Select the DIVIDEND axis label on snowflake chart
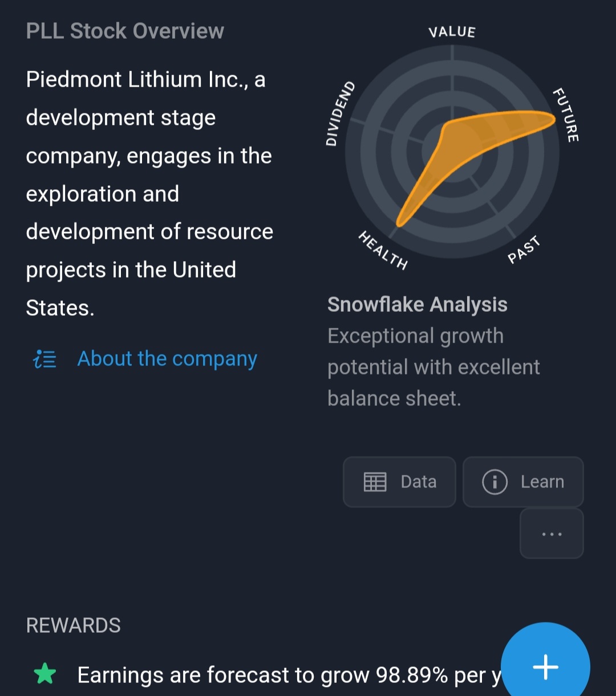Viewport: 616px width, 696px height. point(340,114)
